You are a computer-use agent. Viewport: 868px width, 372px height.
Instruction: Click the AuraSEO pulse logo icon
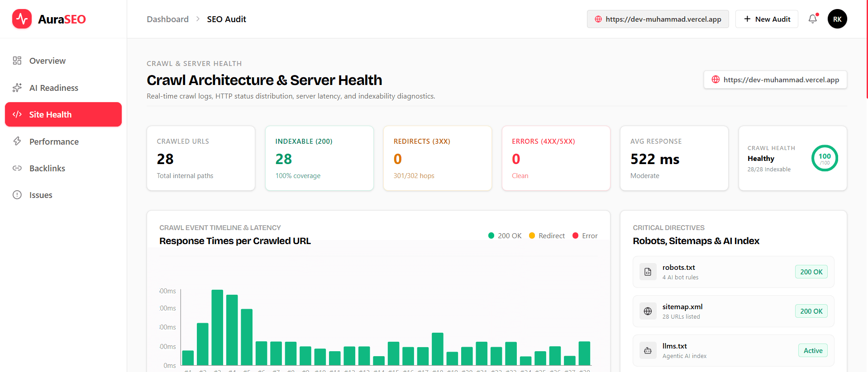click(x=22, y=19)
